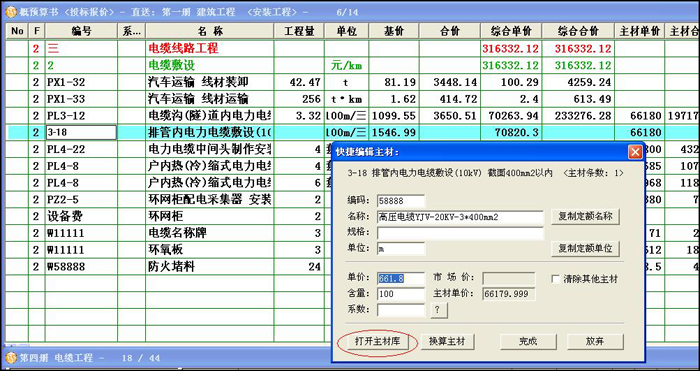Click the 基价 column header

[394, 31]
